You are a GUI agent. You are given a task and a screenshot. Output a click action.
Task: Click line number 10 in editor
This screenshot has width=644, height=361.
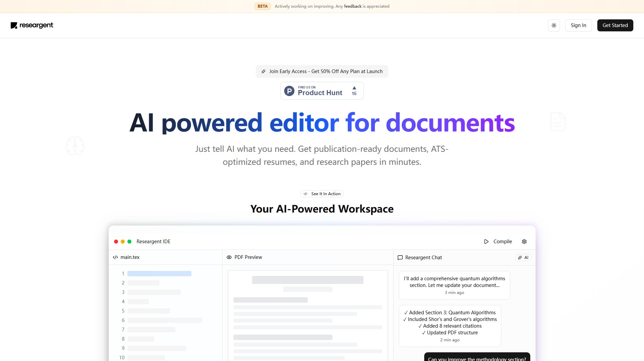(122, 357)
